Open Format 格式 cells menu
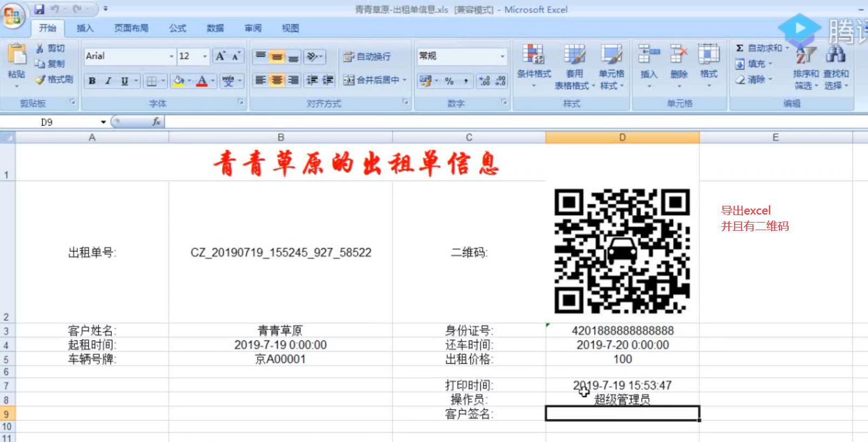Viewport: 868px width, 442px height. pos(708,65)
